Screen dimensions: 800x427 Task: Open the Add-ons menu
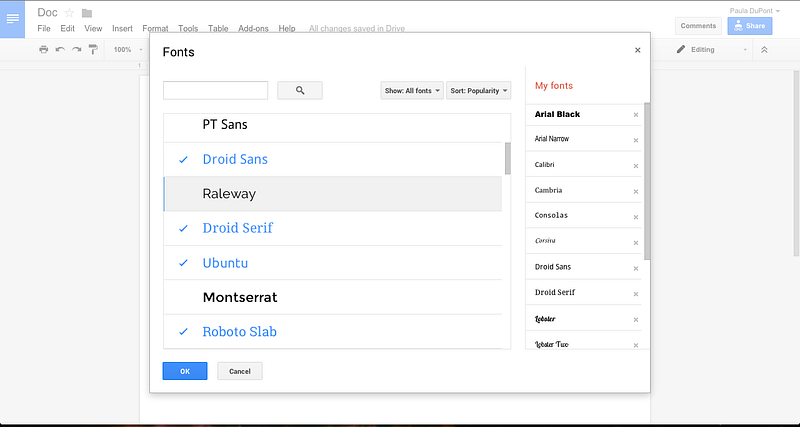pyautogui.click(x=253, y=29)
